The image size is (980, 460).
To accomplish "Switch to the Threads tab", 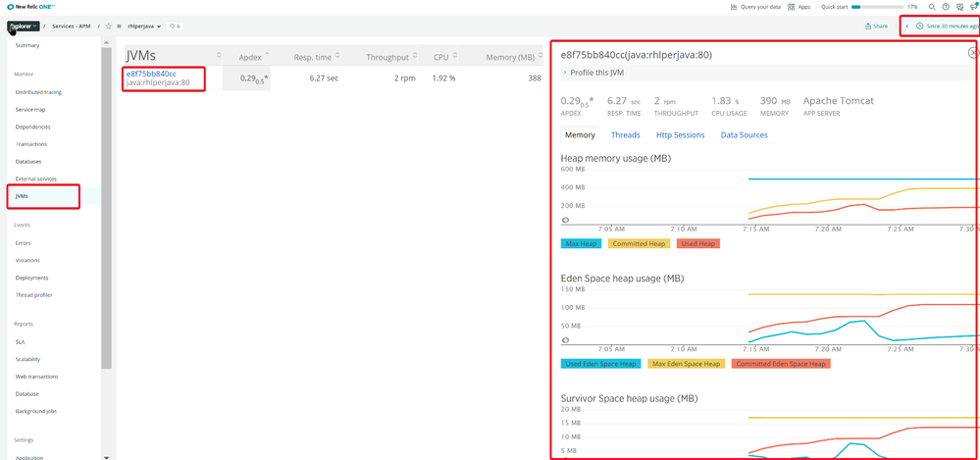I will [x=625, y=135].
